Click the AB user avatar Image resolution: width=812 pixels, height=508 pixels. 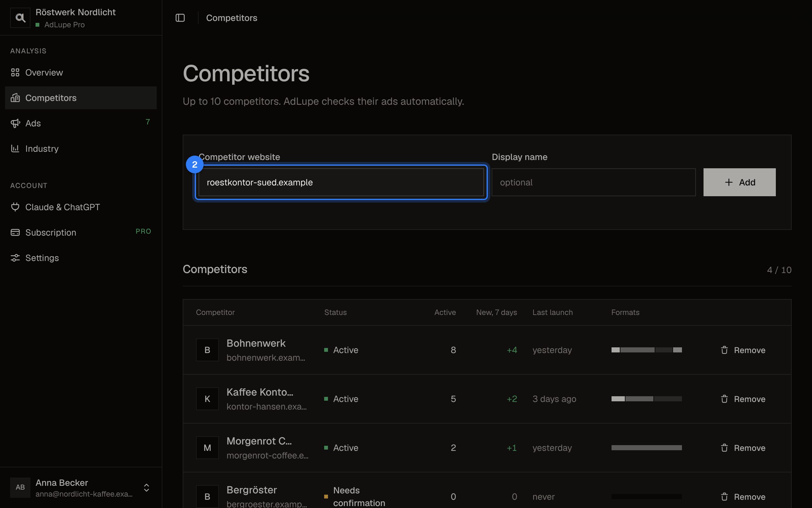20,487
